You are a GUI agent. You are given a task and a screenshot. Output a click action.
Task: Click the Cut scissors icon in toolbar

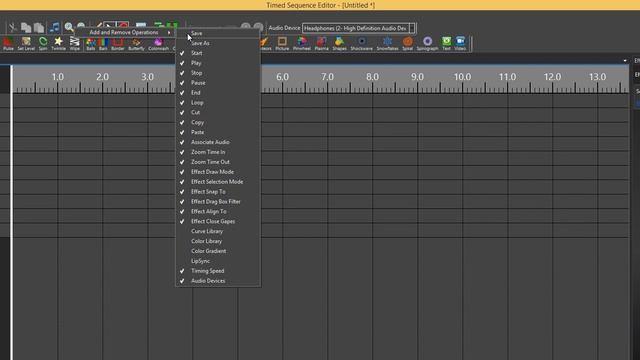13,28
